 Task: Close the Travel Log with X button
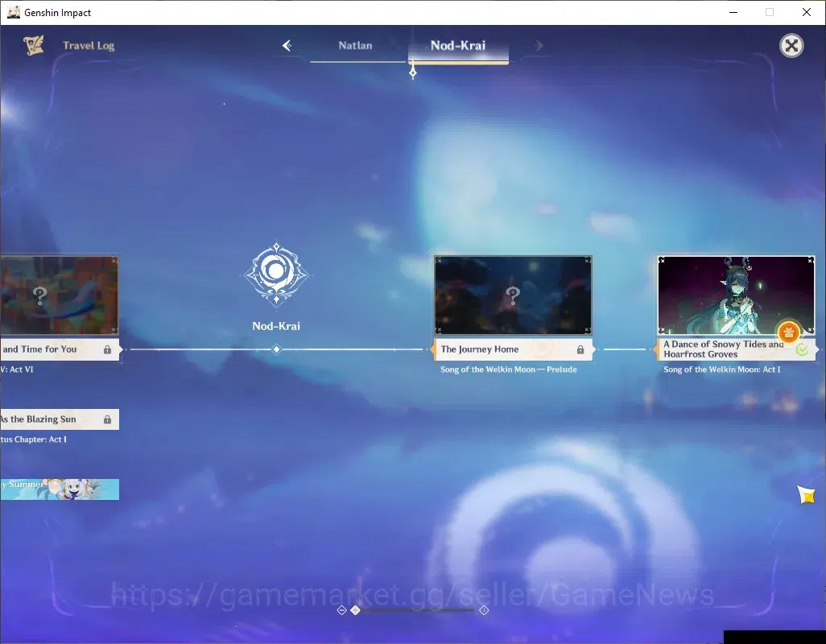(x=791, y=46)
